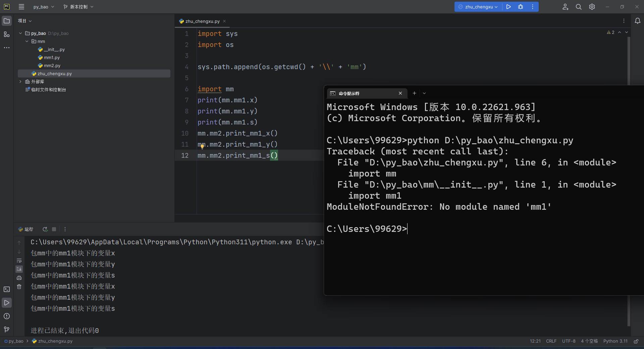Close the zhu_chengxu.py editor tab
The image size is (644, 349).
[224, 21]
